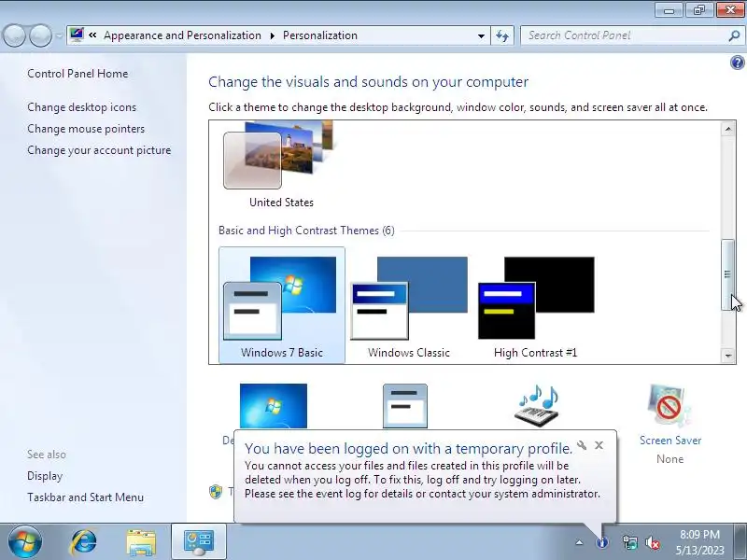Open Taskbar and Start Menu link
Image resolution: width=747 pixels, height=560 pixels.
click(x=85, y=497)
